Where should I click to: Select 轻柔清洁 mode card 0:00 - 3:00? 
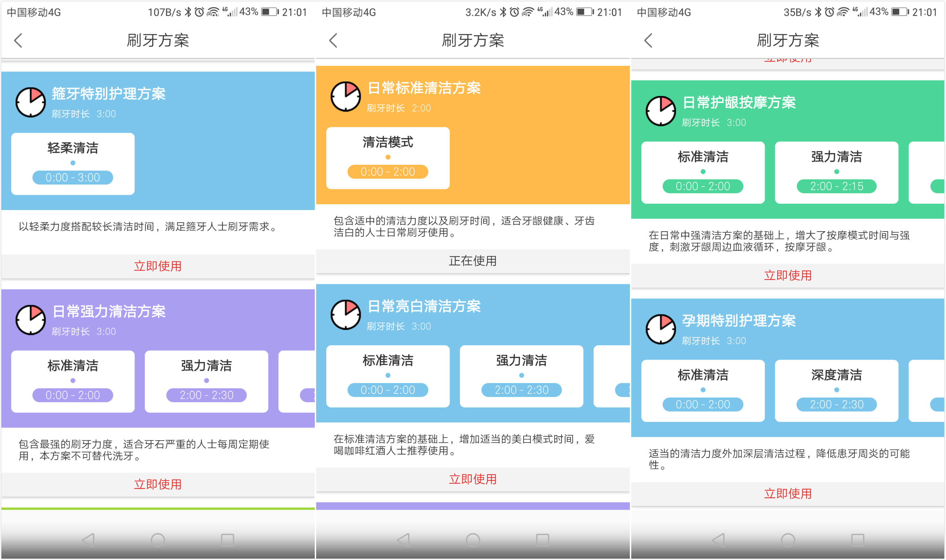tap(73, 163)
